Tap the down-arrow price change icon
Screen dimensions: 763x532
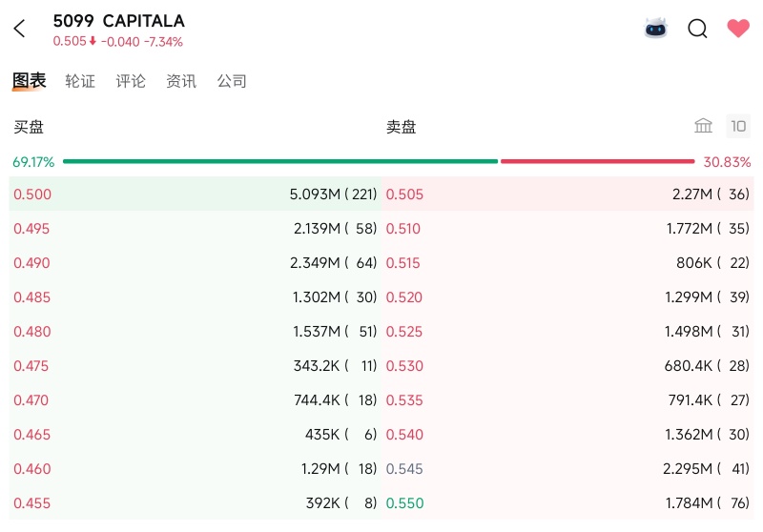coord(93,41)
